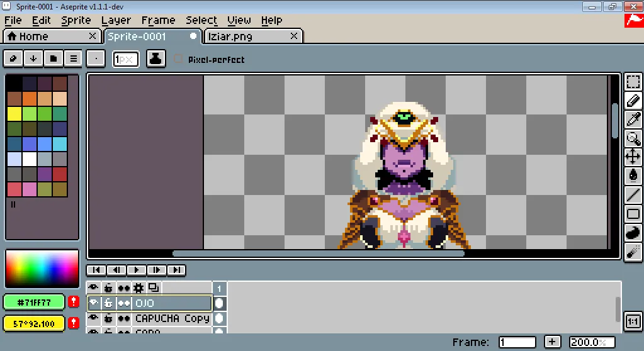This screenshot has height=351, width=644.
Task: Select the Contour tool
Action: pyautogui.click(x=633, y=232)
